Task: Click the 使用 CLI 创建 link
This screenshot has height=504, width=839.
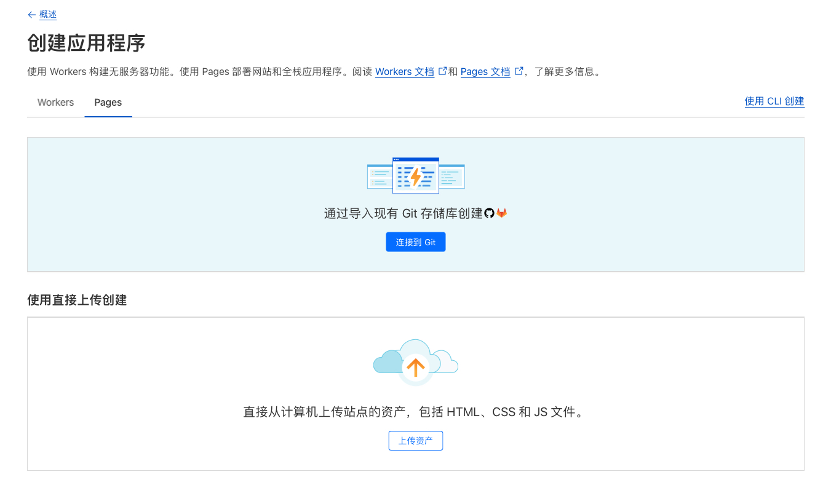Action: (774, 101)
